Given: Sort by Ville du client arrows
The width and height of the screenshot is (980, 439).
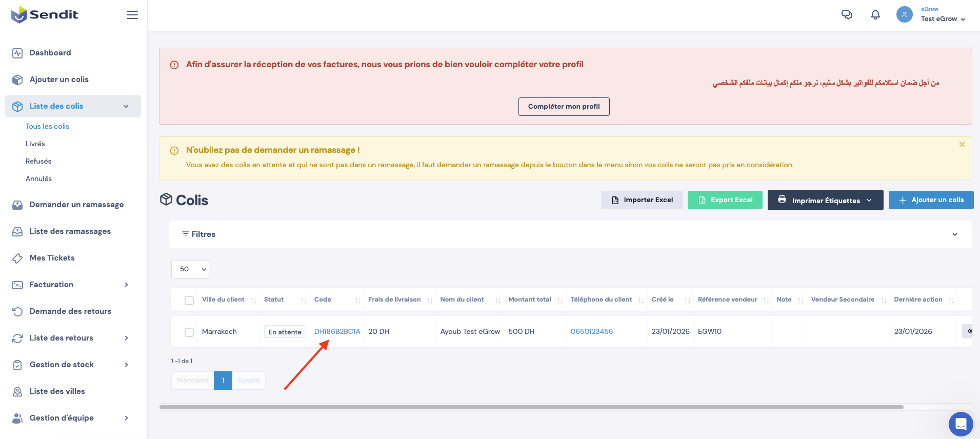Looking at the screenshot, I should click(253, 300).
